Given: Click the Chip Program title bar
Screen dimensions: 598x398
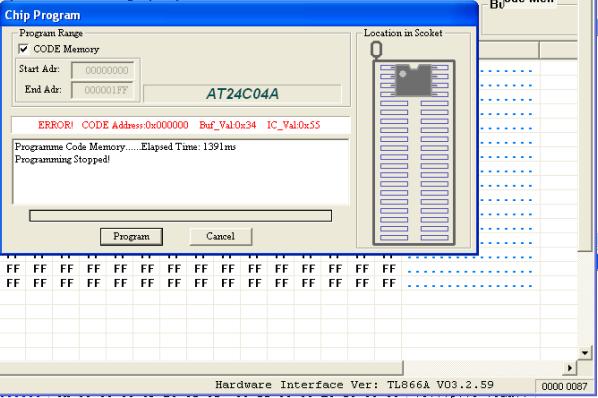Looking at the screenshot, I should click(239, 15).
